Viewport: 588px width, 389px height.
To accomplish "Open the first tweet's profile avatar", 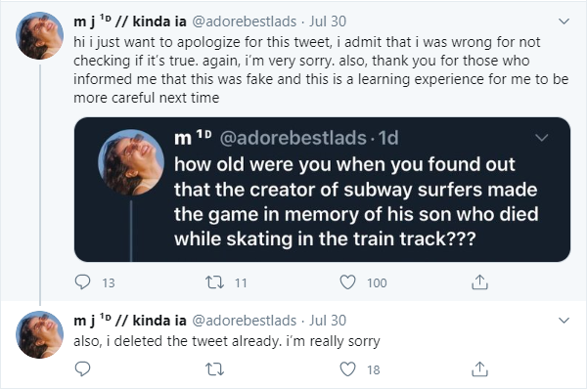I will 40,35.
